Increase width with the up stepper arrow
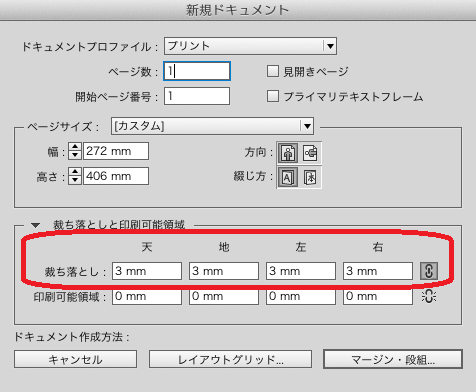Viewport: 476px width, 392px height. click(75, 147)
